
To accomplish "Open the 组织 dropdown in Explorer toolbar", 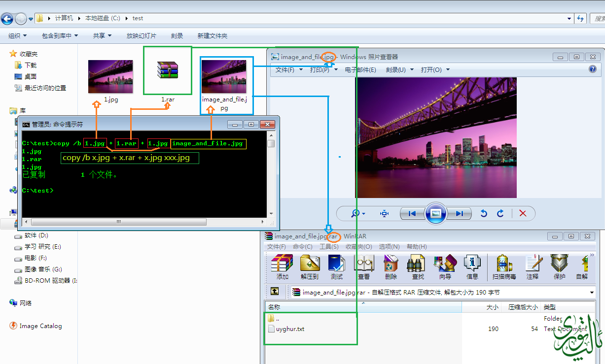I will tap(18, 36).
